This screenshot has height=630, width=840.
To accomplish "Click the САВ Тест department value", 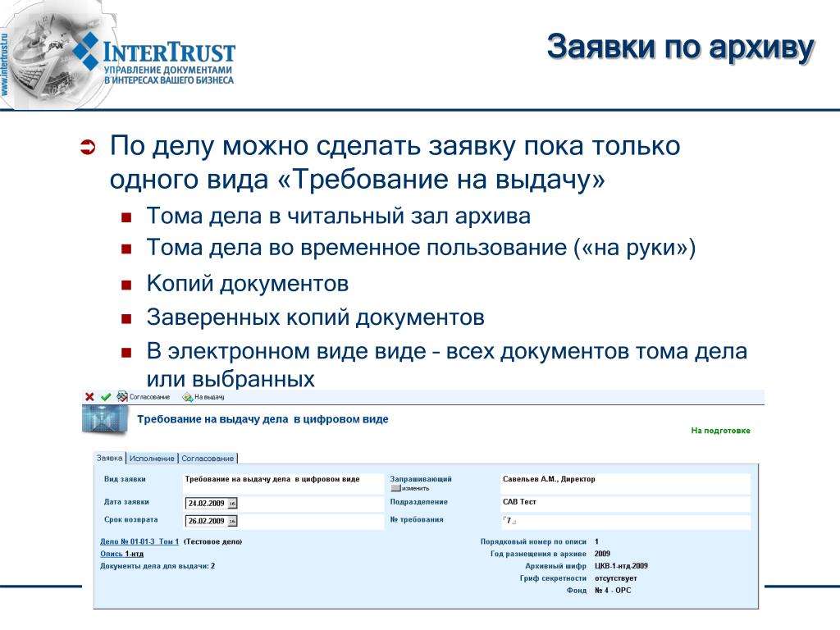I will coord(519,502).
